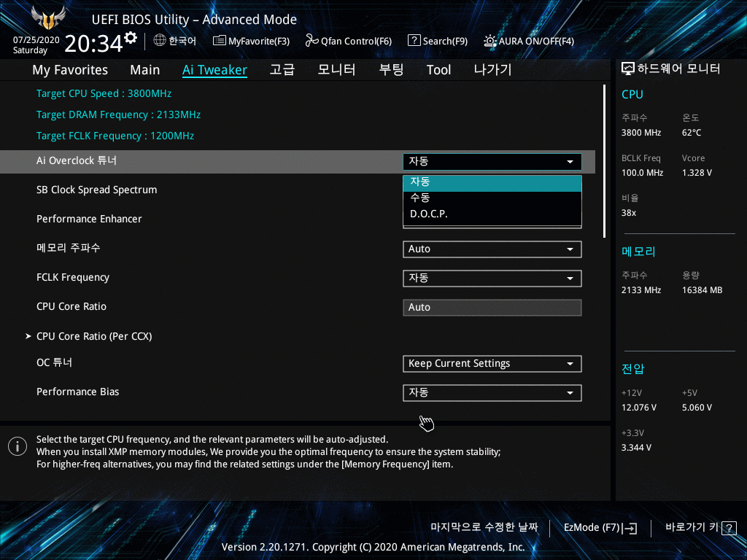Open the 부팅 tab
The image size is (747, 560).
391,69
